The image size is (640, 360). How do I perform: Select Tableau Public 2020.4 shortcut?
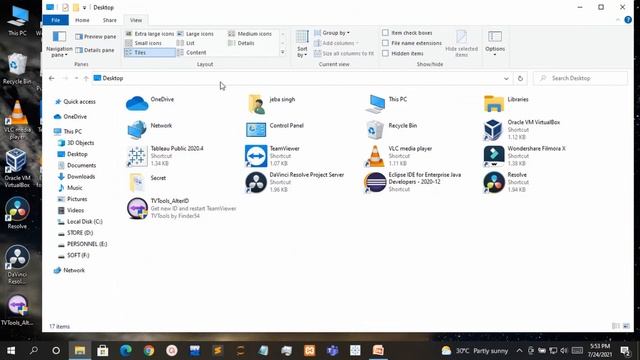click(x=165, y=156)
